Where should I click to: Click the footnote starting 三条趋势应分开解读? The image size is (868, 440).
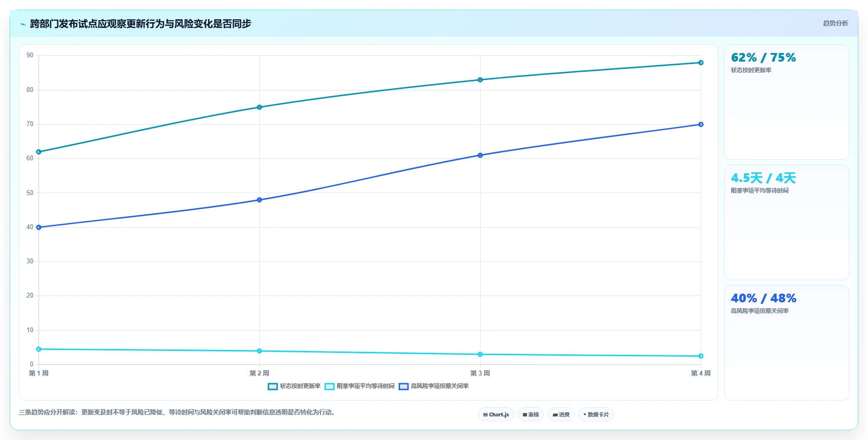coord(177,413)
